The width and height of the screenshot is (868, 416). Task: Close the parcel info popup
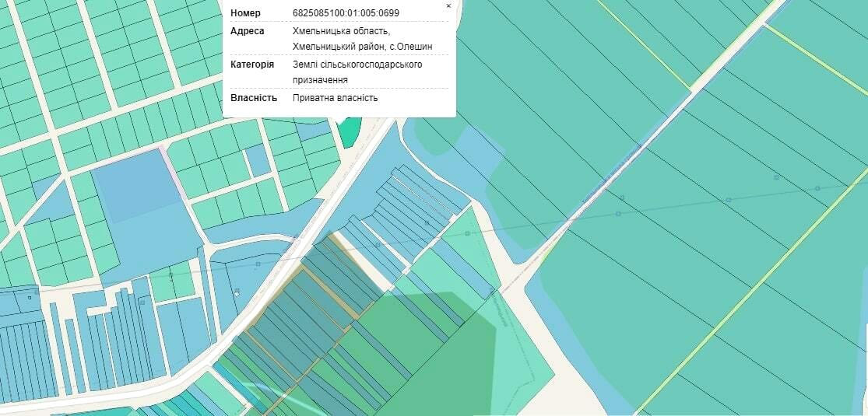(x=448, y=6)
